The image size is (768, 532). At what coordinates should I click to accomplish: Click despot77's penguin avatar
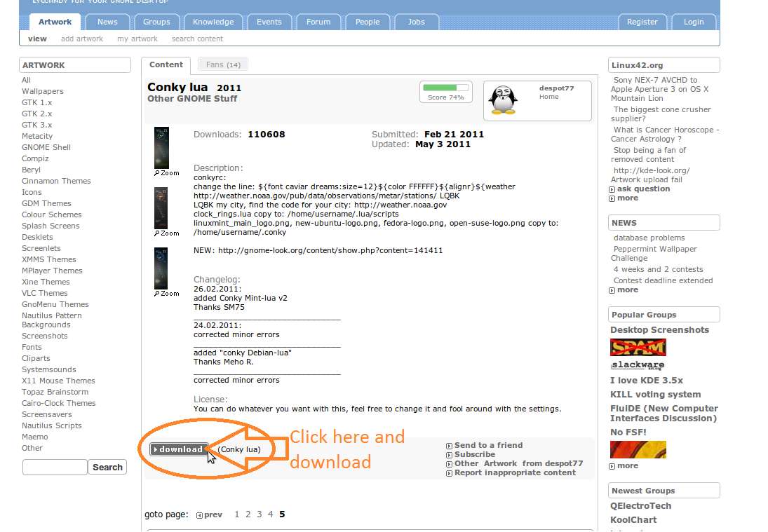click(x=503, y=100)
